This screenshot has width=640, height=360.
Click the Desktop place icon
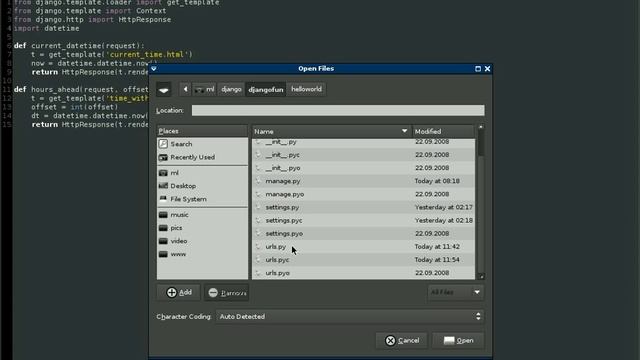pos(163,186)
